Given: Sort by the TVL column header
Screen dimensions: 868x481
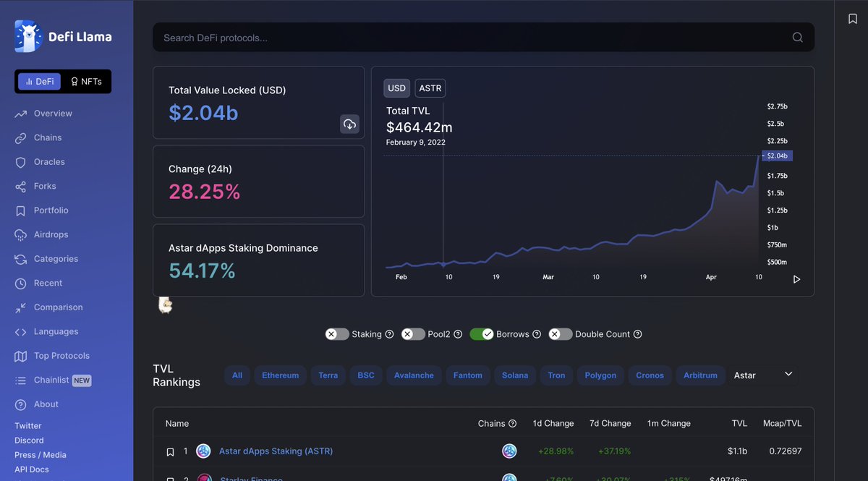Looking at the screenshot, I should tap(739, 423).
